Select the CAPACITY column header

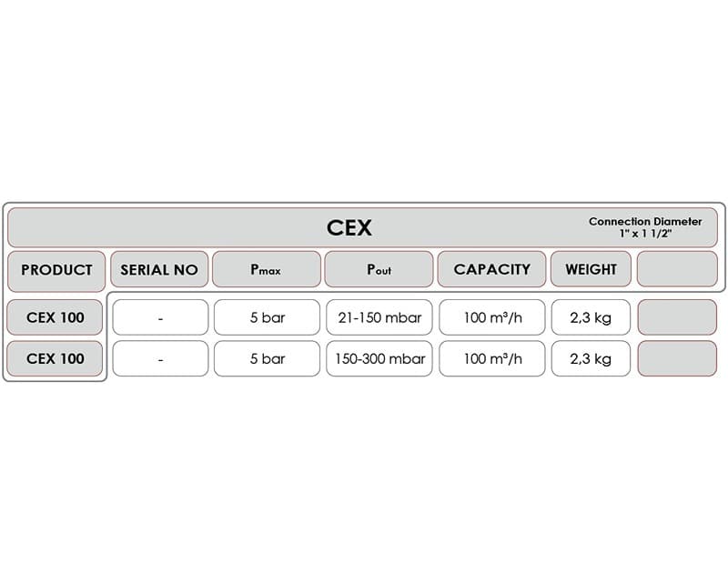(x=491, y=269)
